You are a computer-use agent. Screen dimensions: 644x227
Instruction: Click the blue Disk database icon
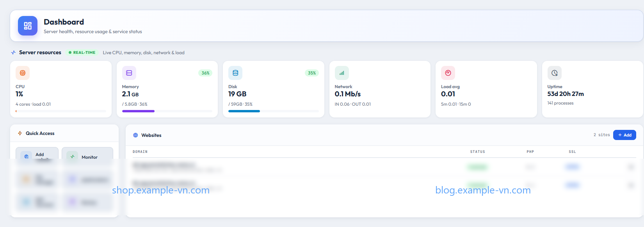tap(235, 73)
